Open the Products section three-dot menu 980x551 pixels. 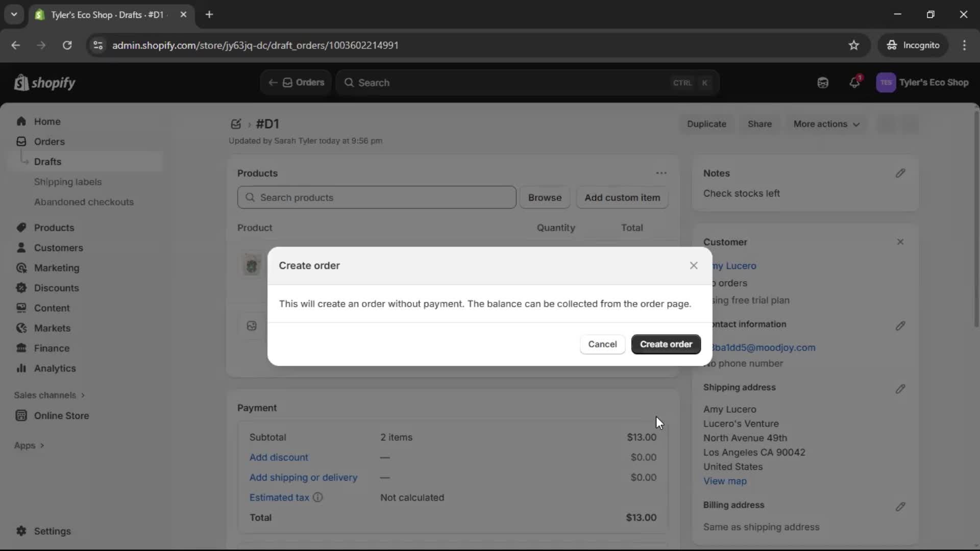point(661,173)
